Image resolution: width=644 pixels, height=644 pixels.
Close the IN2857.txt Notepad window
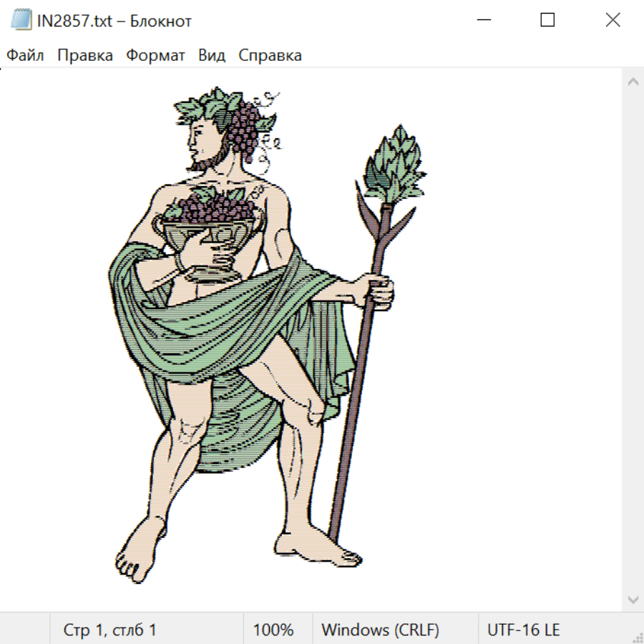click(x=613, y=21)
